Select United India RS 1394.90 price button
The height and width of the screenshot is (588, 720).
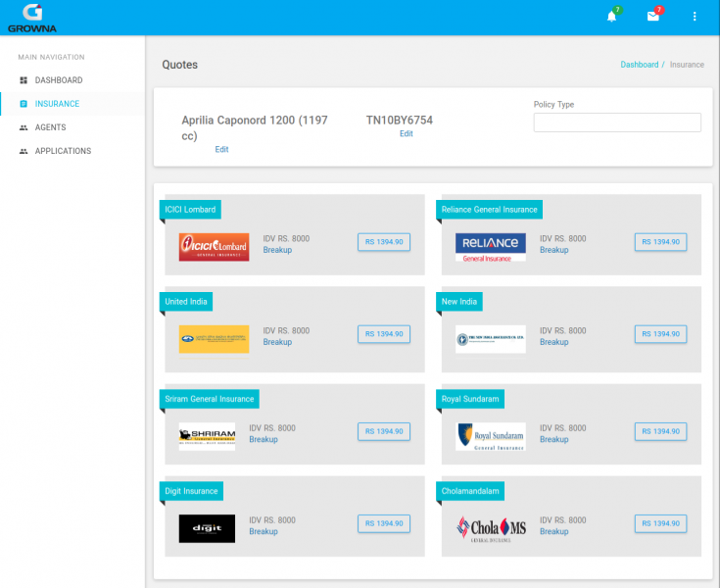click(384, 334)
